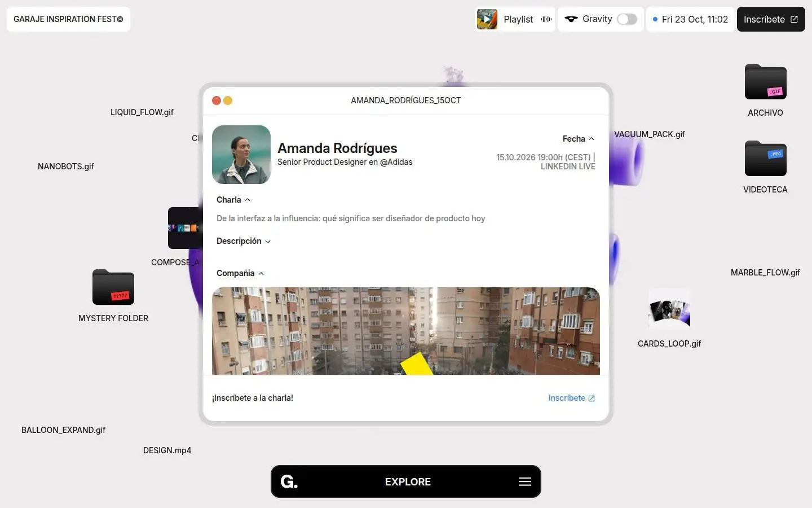Open DESIGN.mp4 file

point(167,450)
